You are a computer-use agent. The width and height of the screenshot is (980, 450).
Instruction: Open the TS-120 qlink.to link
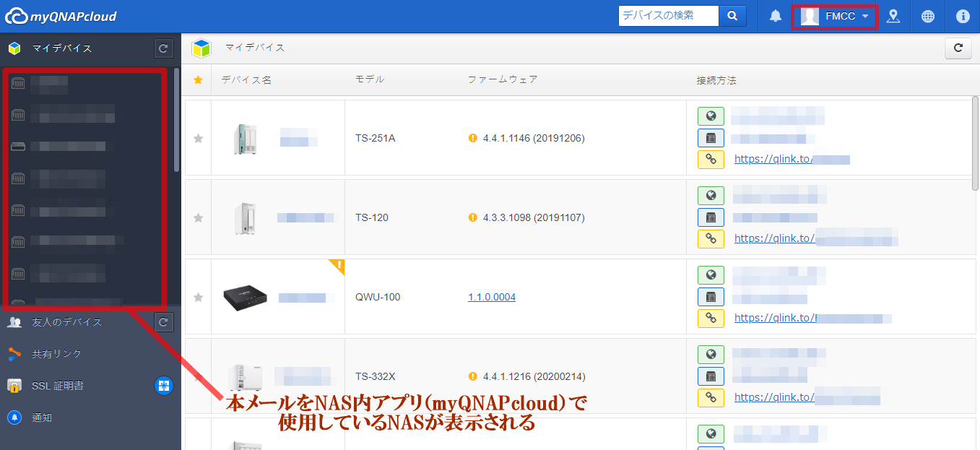click(x=816, y=238)
